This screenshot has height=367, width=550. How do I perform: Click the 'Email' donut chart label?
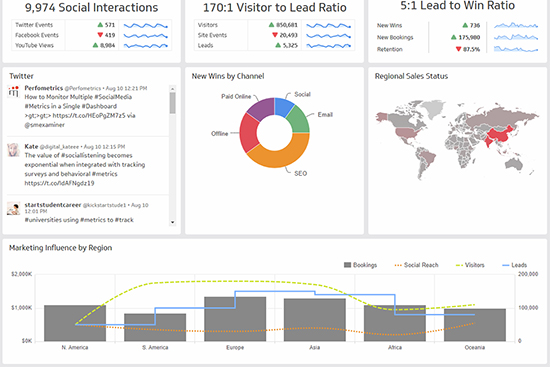coord(325,115)
